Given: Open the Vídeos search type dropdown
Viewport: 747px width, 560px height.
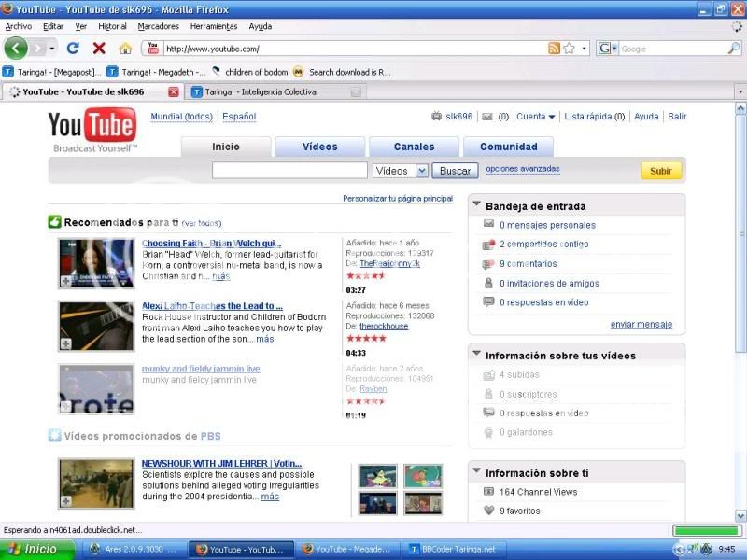Looking at the screenshot, I should click(x=422, y=171).
